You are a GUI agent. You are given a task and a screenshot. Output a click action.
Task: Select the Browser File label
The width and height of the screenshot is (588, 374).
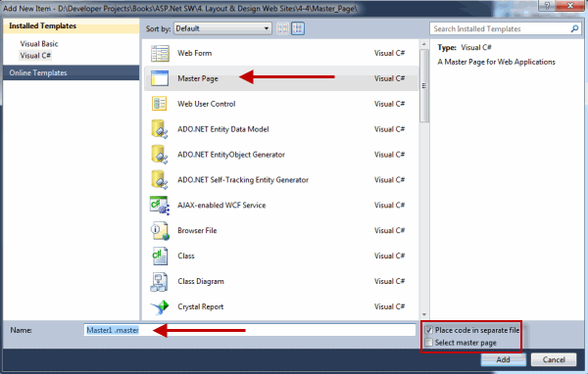(x=197, y=230)
